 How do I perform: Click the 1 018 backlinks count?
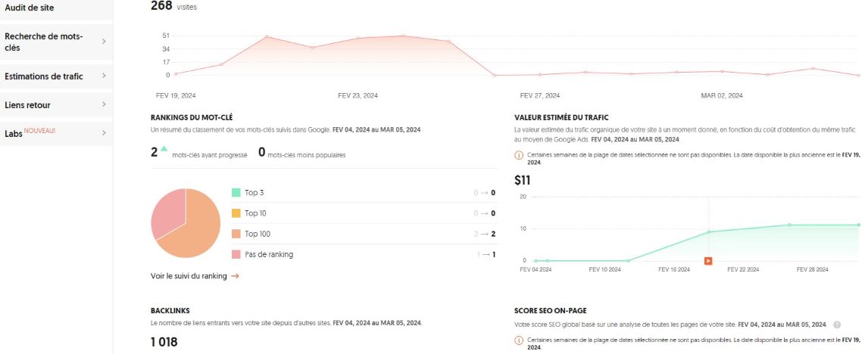164,343
